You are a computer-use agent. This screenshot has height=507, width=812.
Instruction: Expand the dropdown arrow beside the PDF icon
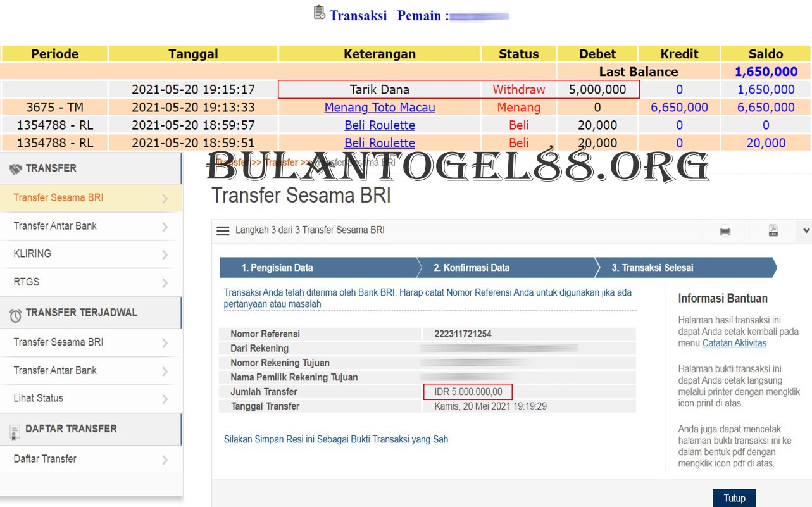pos(806,231)
